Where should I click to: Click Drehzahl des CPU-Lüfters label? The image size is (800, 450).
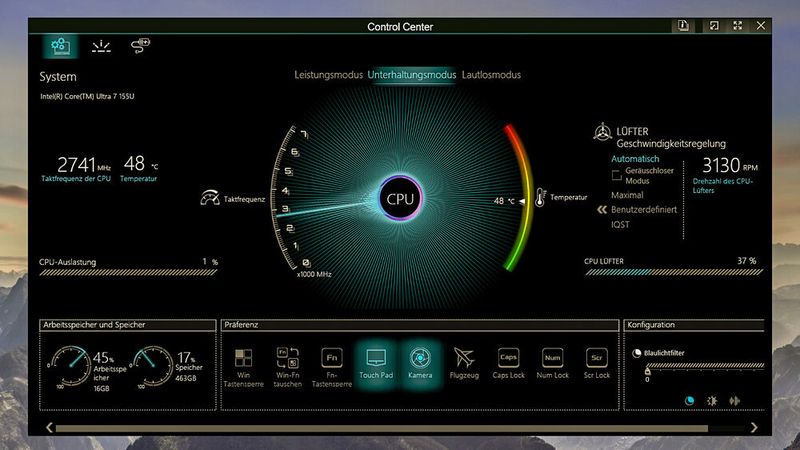click(722, 186)
